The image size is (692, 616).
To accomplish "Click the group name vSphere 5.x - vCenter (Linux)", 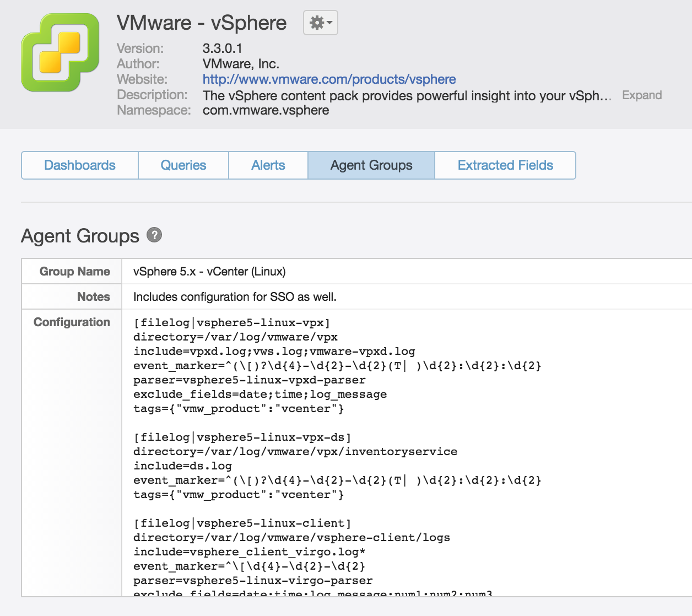I will click(209, 272).
